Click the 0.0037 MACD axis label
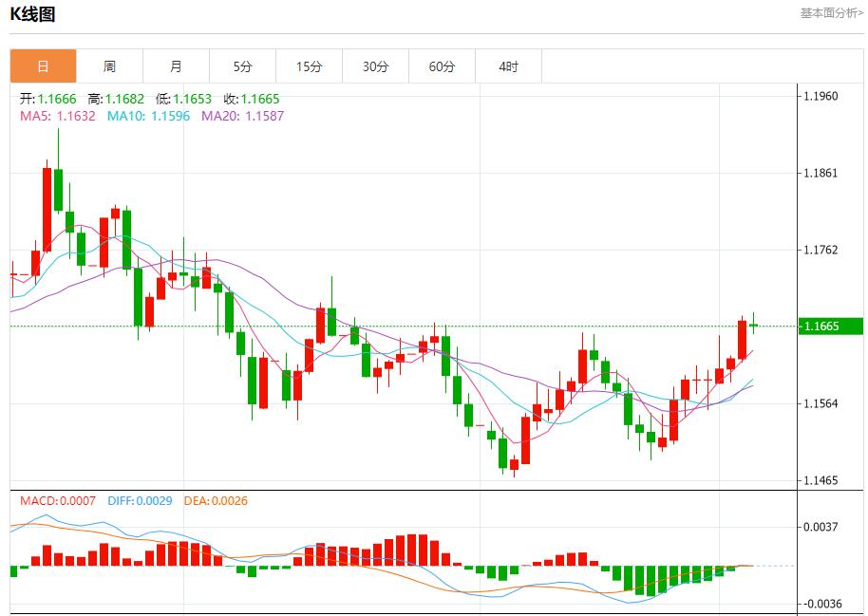The width and height of the screenshot is (868, 616). pos(821,526)
